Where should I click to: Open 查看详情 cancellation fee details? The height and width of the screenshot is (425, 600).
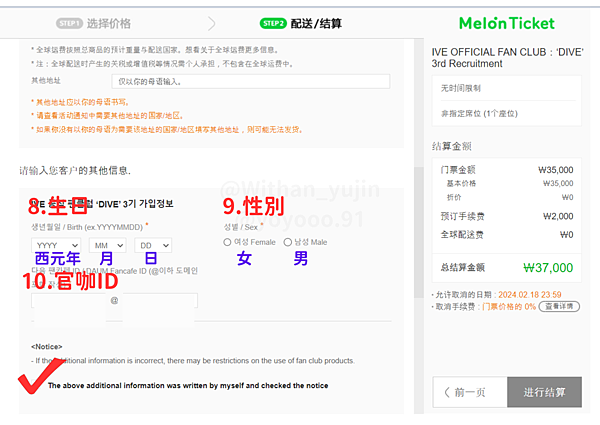point(559,306)
